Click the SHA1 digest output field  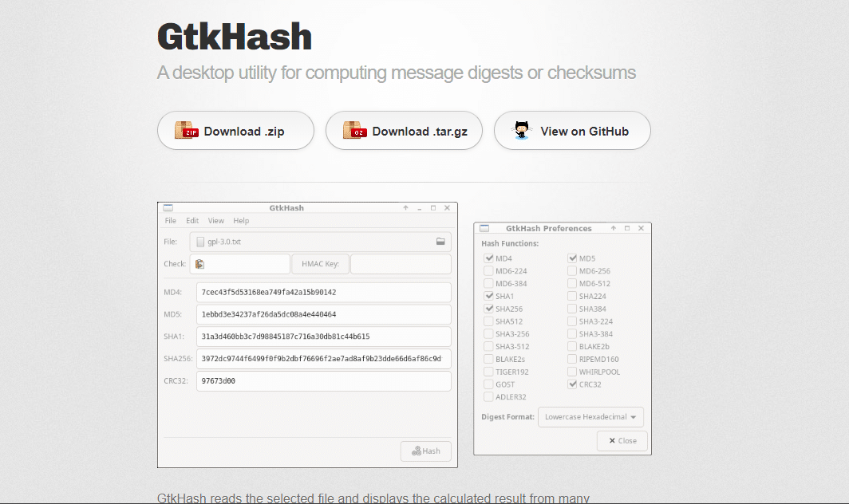point(324,337)
